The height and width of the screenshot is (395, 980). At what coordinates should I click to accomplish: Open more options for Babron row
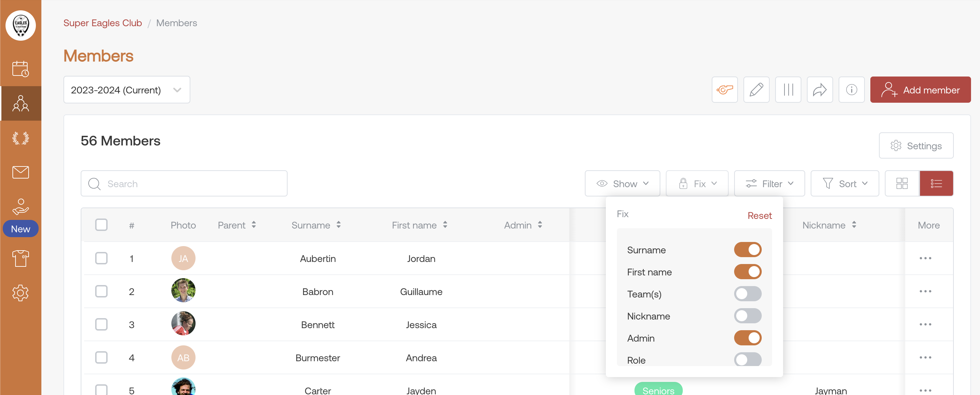tap(925, 291)
